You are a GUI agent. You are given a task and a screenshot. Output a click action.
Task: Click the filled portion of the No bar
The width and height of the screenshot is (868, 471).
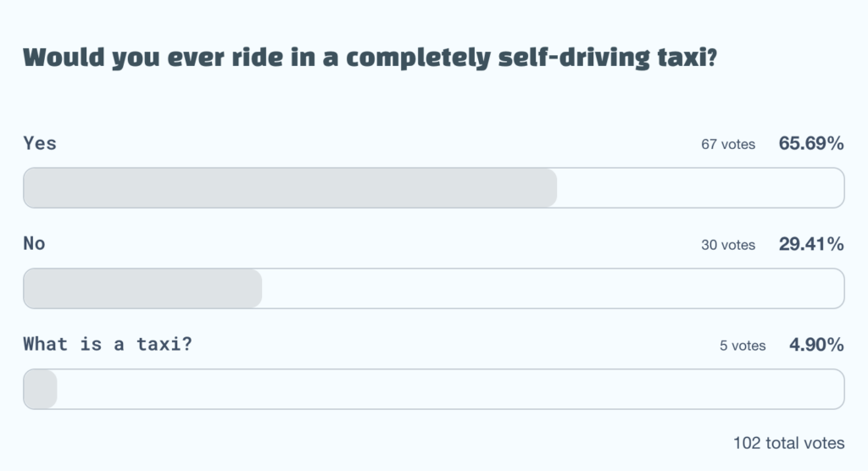click(x=142, y=289)
